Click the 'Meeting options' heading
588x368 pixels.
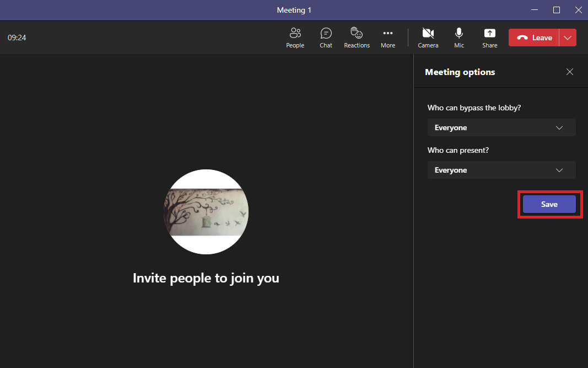coord(460,72)
